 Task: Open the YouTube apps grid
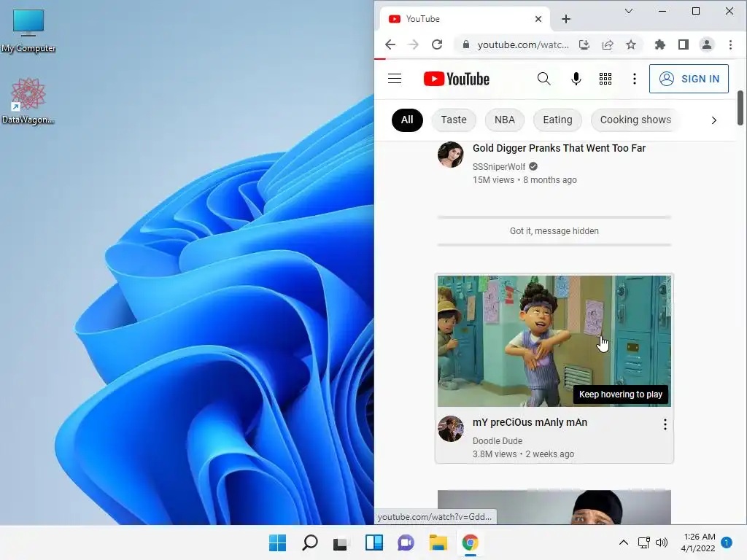click(605, 79)
